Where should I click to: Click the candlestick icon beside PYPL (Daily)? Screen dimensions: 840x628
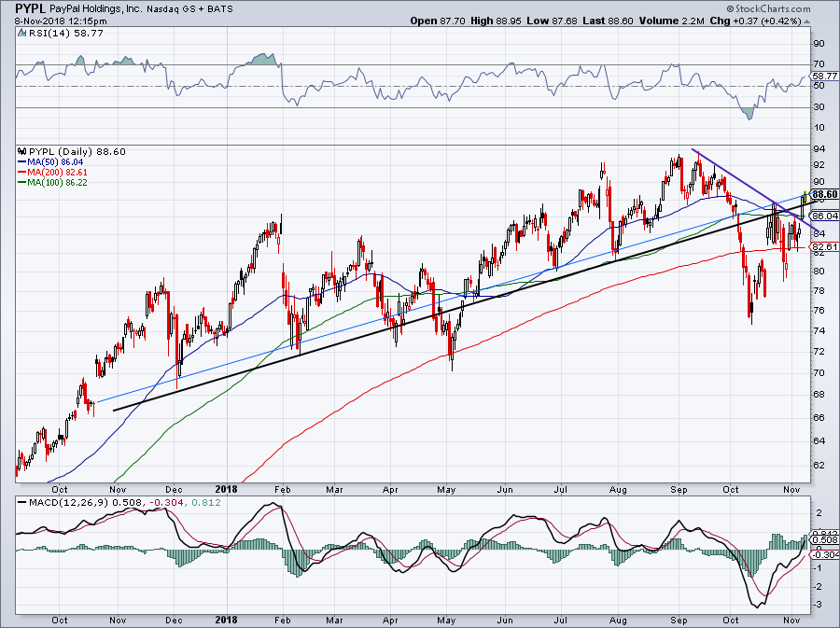(x=22, y=151)
